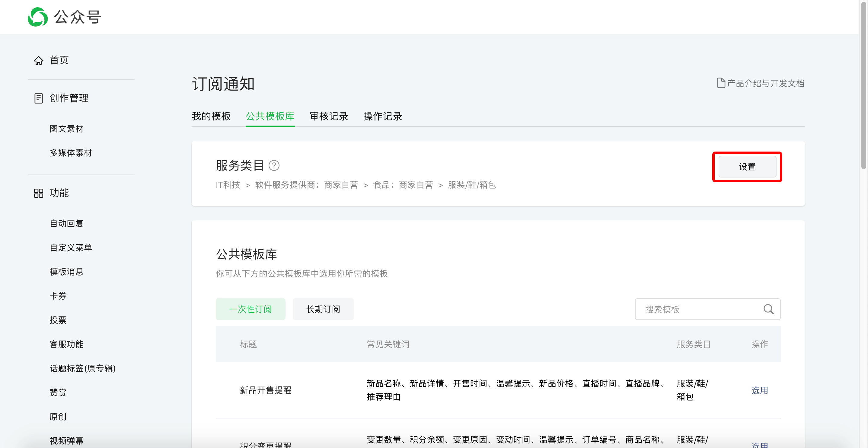
Task: Click the 设置 button for 服务类目
Action: pos(747,167)
